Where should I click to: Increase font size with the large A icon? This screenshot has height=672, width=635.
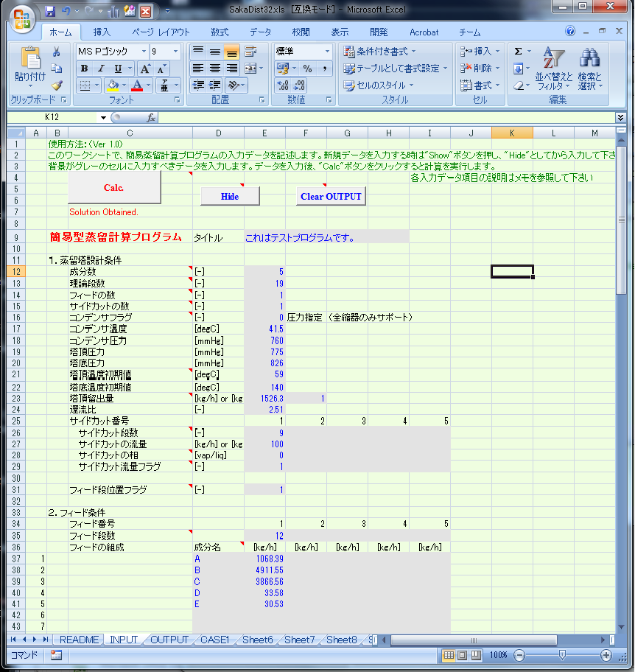tap(145, 69)
